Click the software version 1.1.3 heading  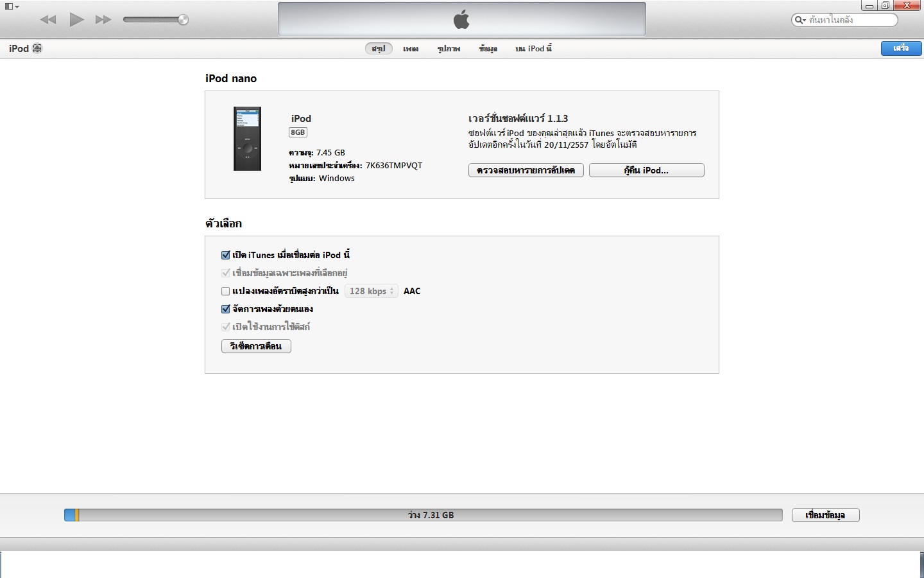tap(518, 118)
